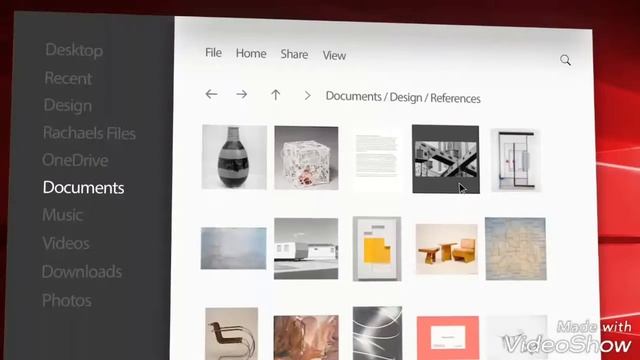Go up one folder level arrow
640x360 pixels.
(276, 95)
